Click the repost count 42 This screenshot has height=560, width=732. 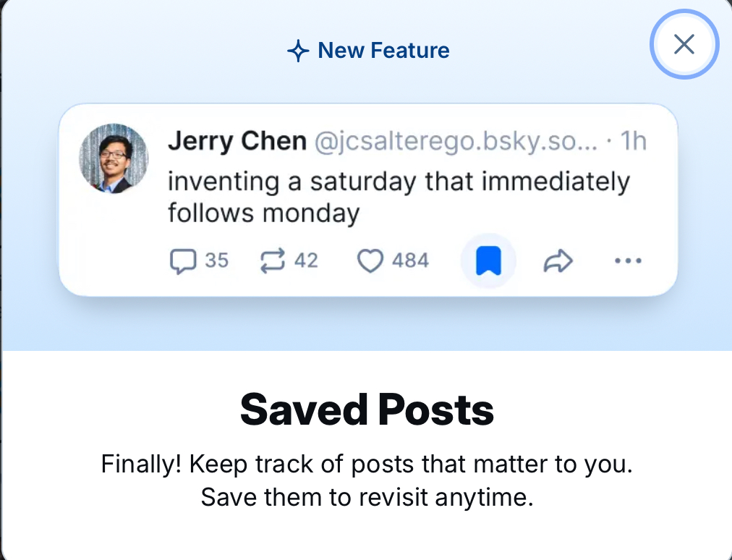[x=306, y=260]
